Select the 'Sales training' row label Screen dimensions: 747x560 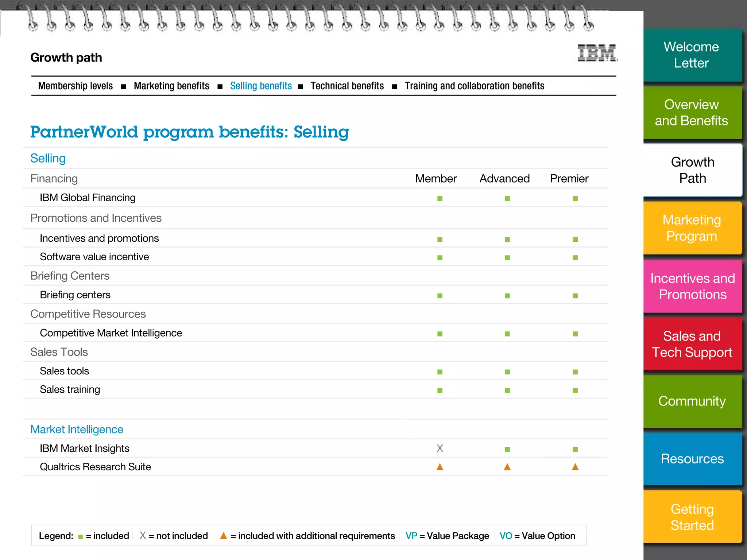[70, 389]
